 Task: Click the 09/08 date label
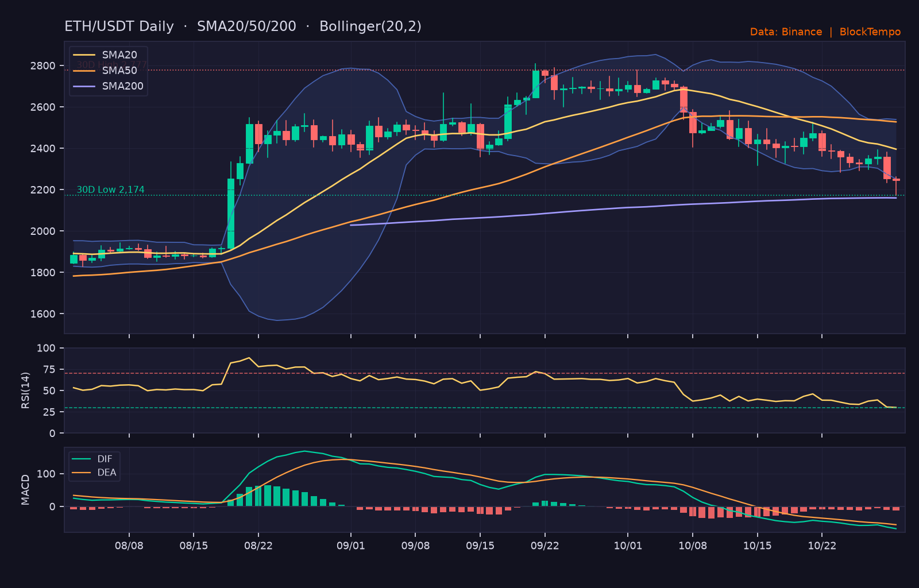click(x=415, y=546)
